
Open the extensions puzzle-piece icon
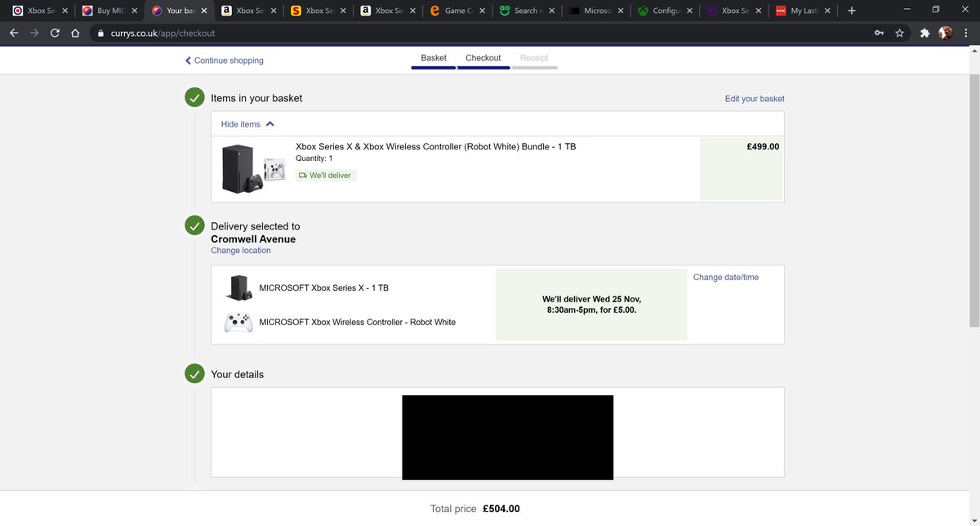click(x=924, y=33)
